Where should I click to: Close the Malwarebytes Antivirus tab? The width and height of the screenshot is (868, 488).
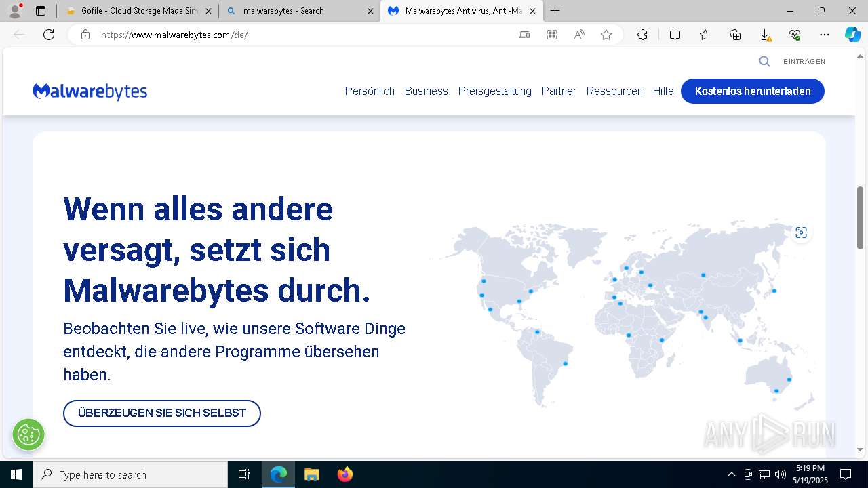[x=532, y=11]
